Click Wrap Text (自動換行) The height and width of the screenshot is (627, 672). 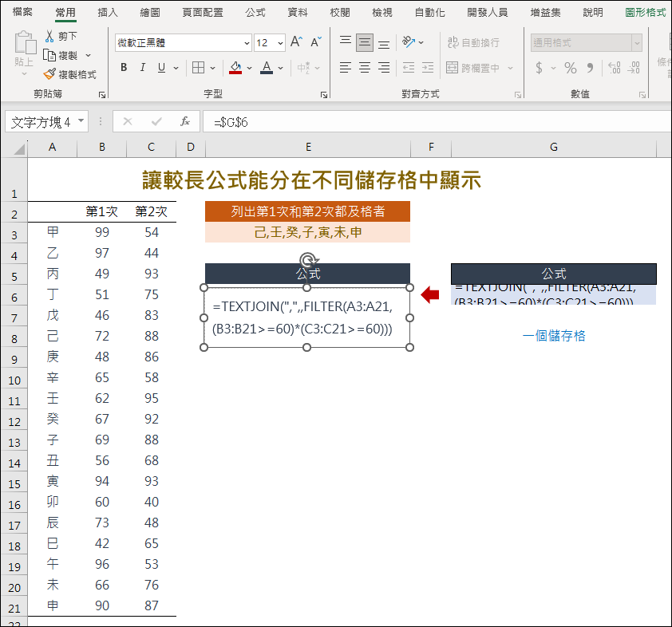[473, 42]
